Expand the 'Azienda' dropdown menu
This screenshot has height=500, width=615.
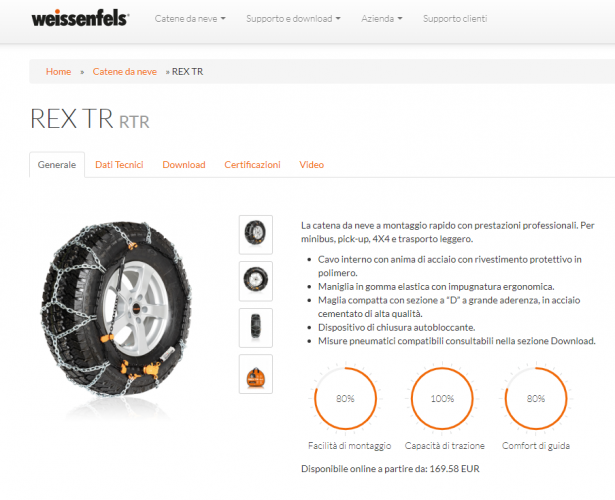click(382, 18)
